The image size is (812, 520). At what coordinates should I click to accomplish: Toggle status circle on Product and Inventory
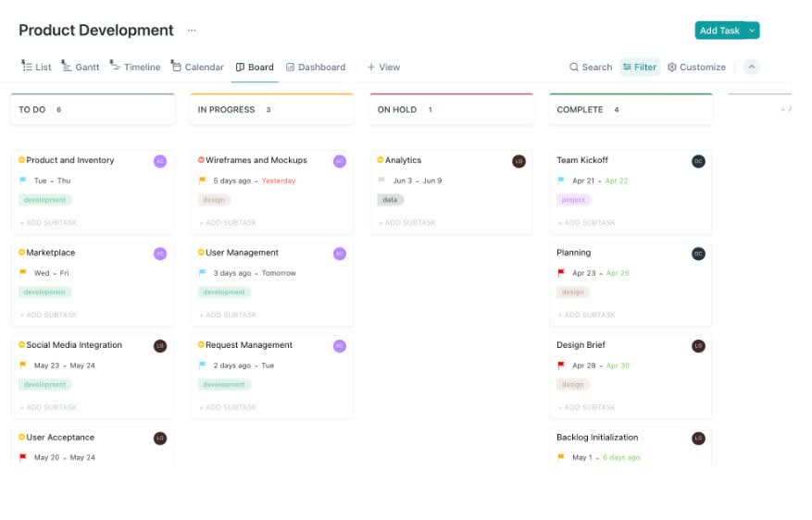click(x=21, y=160)
